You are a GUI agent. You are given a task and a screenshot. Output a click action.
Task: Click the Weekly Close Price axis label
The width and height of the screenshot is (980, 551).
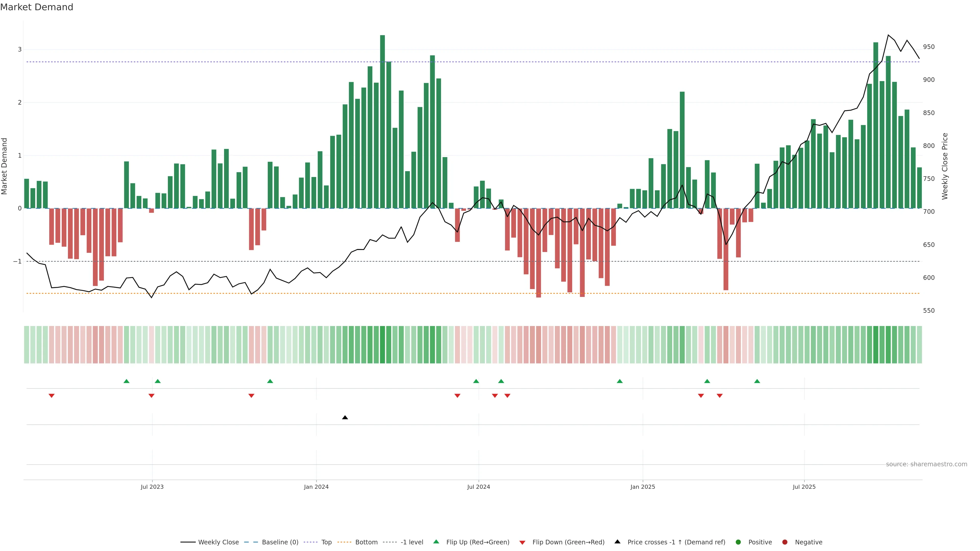click(945, 166)
